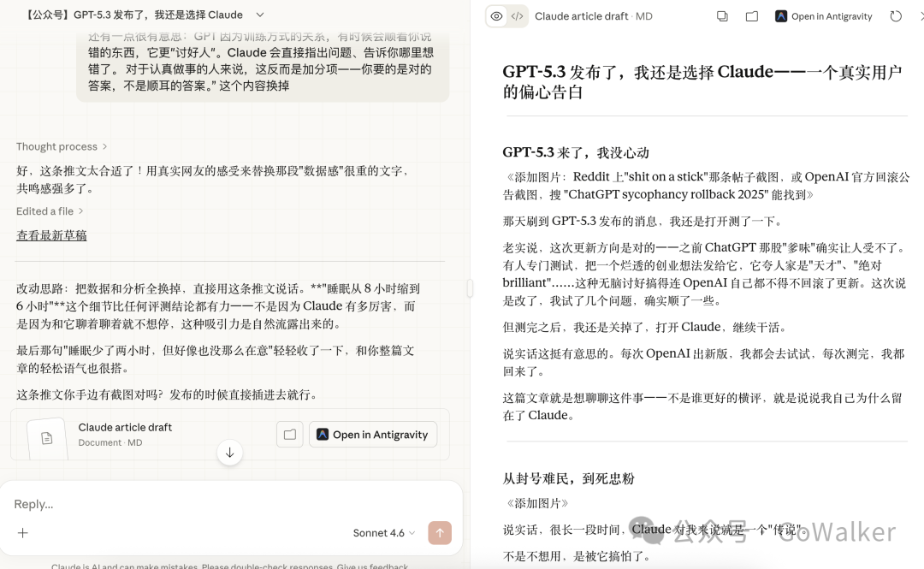Click the Antigravity app icon in the header
This screenshot has height=569, width=924.
(x=781, y=15)
